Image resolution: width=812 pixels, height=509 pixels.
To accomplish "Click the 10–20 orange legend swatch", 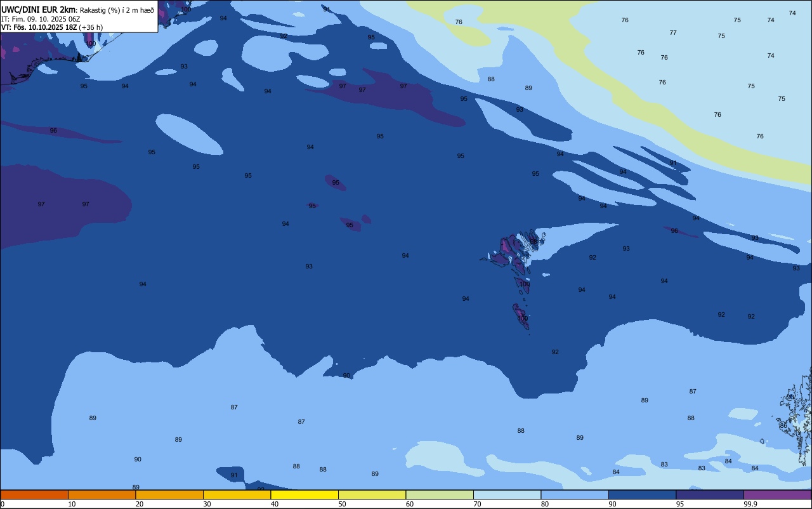I will [x=101, y=494].
